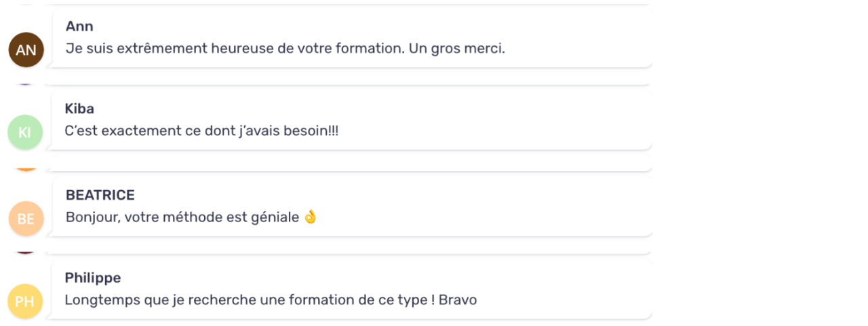868x326 pixels.
Task: Click the "Bonjour, votre méthode est géniale" text
Action: coord(182,217)
